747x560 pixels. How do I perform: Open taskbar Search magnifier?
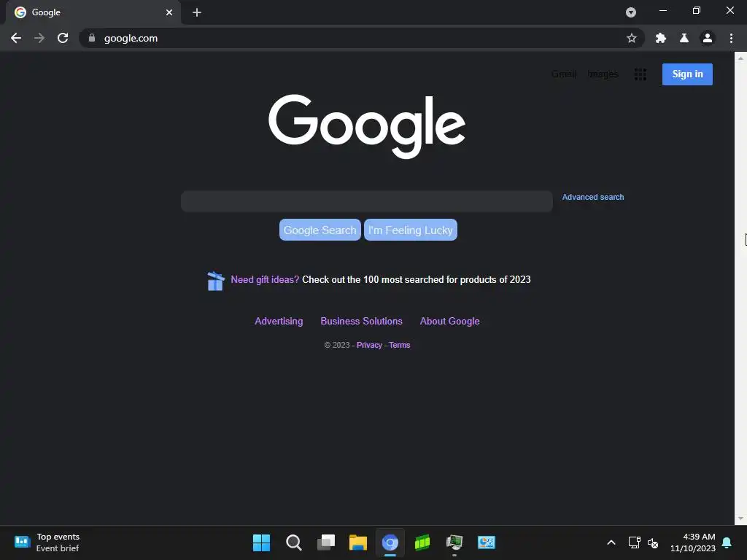click(293, 542)
